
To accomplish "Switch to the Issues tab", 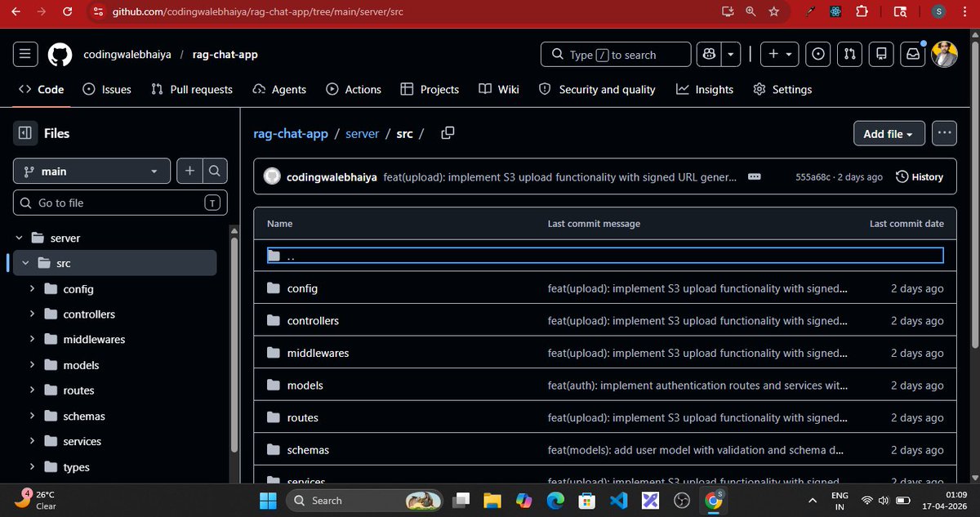I will [x=106, y=89].
